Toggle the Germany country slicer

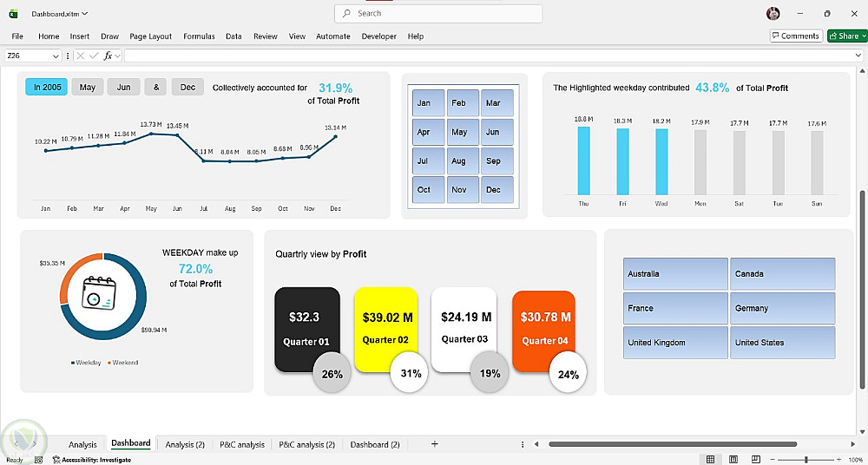pyautogui.click(x=782, y=308)
